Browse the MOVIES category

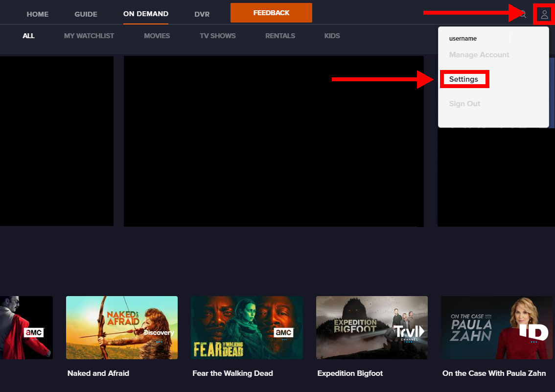coord(157,35)
